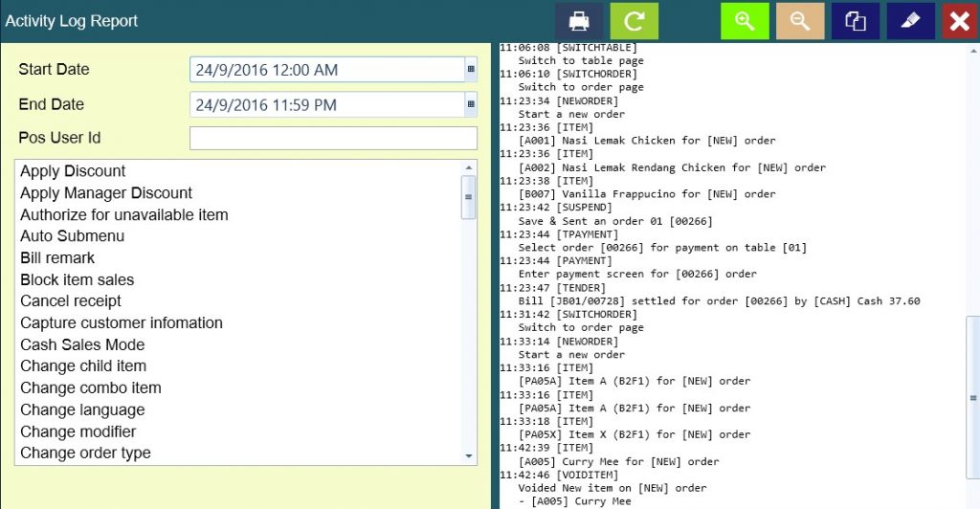This screenshot has width=980, height=509.
Task: Select Apply Manager Discount activity
Action: (106, 193)
